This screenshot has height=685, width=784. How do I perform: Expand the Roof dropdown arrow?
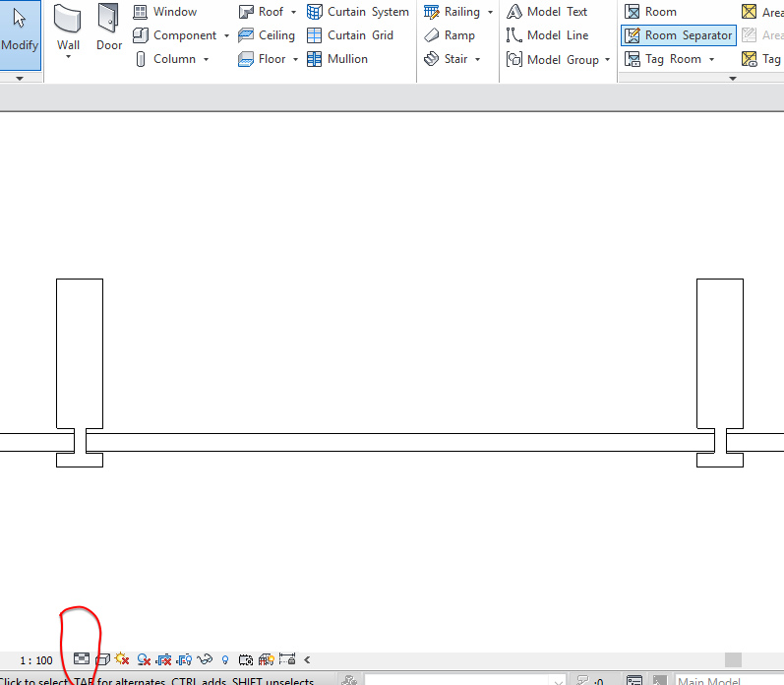coord(293,12)
